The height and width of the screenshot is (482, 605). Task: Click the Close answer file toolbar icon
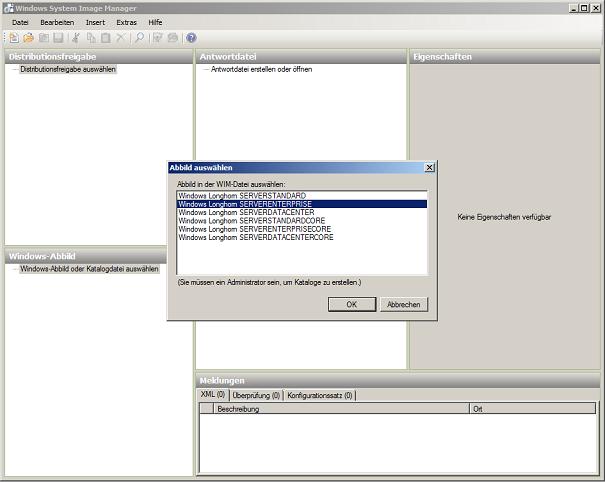coord(44,38)
